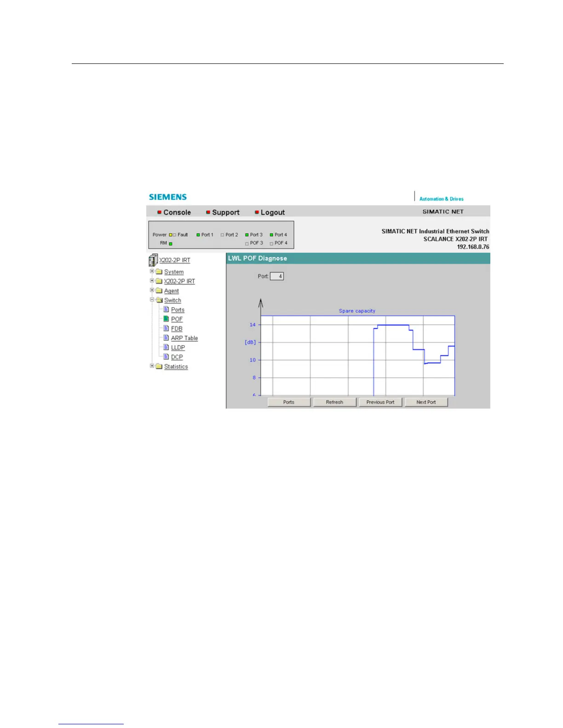Click the X202-2P IRT folder icon
The image size is (563, 728).
point(159,281)
